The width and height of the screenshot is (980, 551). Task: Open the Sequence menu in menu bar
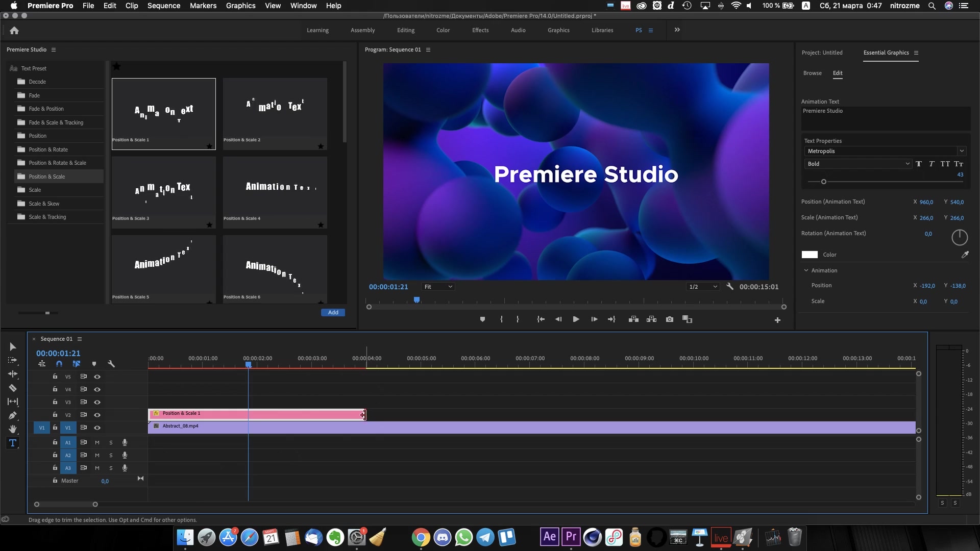[x=163, y=6]
